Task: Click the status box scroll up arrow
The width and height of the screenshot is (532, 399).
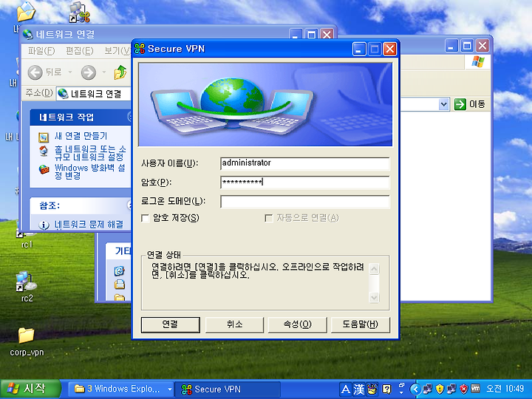Action: [x=374, y=269]
